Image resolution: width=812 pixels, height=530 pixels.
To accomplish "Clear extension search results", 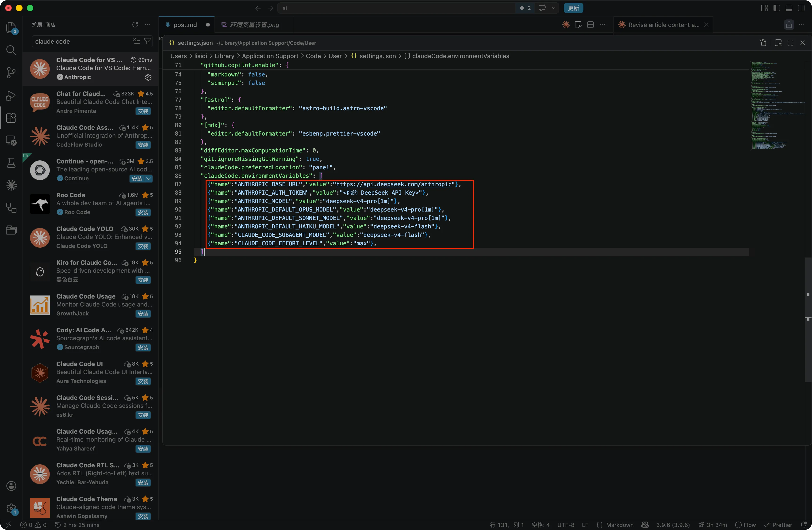I will click(137, 41).
